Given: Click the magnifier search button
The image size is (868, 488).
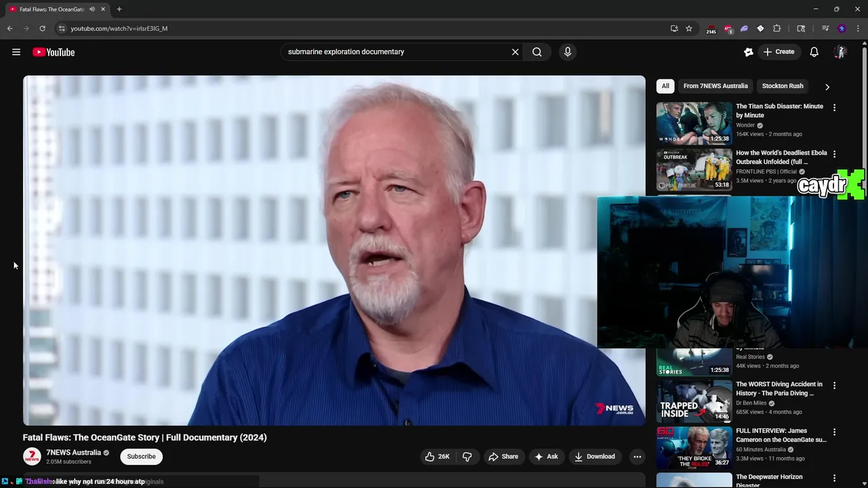Looking at the screenshot, I should point(537,52).
